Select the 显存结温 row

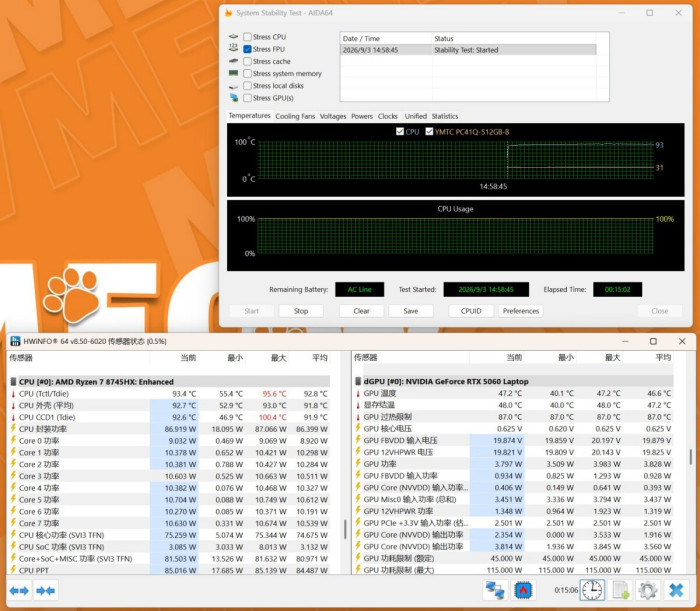[514, 405]
